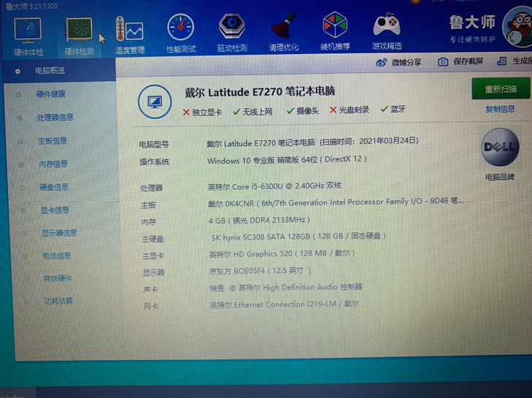Screen dimensions: 532x398
Task: Click the Dell brand logo
Action: (x=500, y=147)
